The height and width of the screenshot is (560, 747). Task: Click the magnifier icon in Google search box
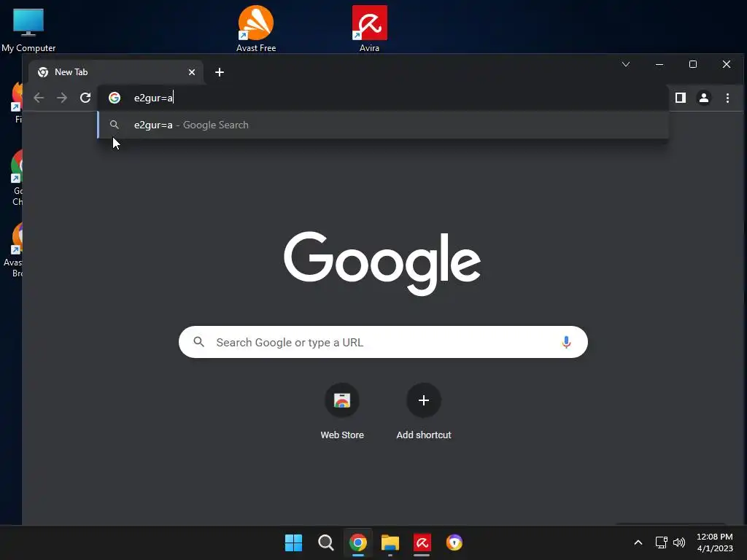[x=198, y=342]
